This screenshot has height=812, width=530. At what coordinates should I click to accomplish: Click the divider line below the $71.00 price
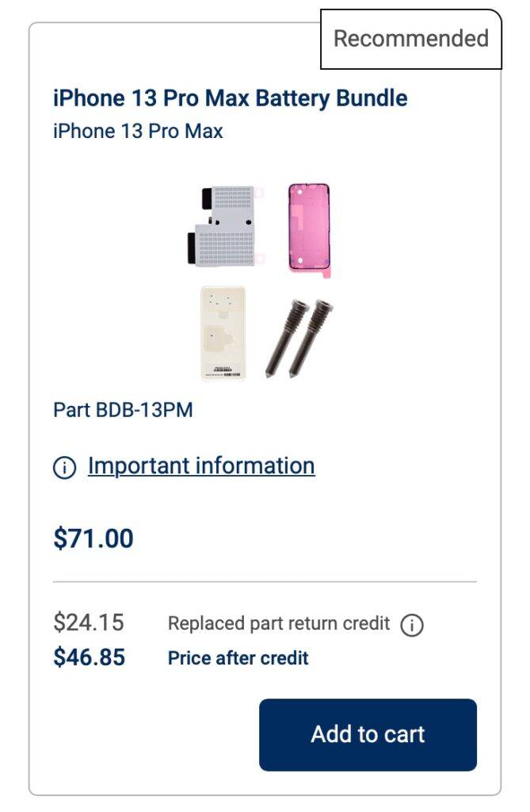click(x=265, y=582)
